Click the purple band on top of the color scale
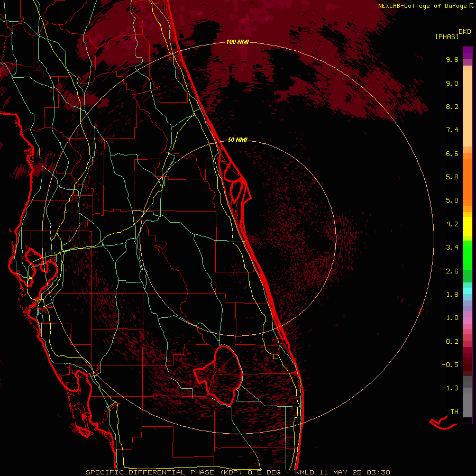Image resolution: width=476 pixels, height=476 pixels. tap(467, 53)
